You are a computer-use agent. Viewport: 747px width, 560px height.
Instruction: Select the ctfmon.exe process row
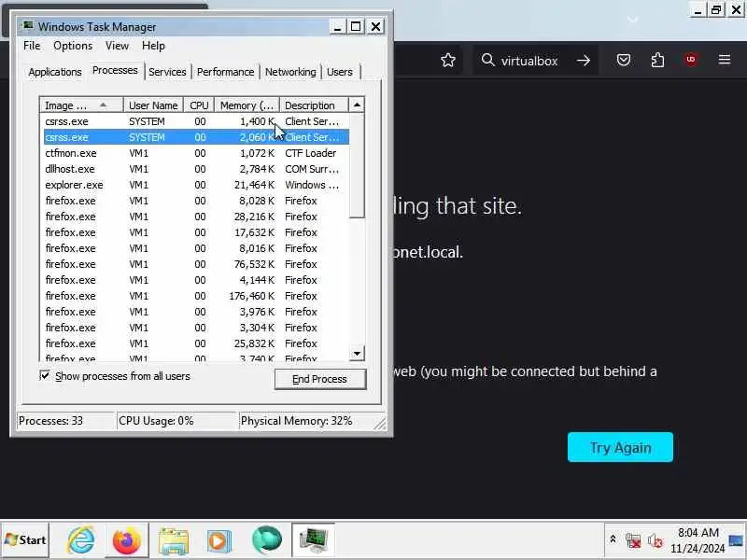point(196,153)
